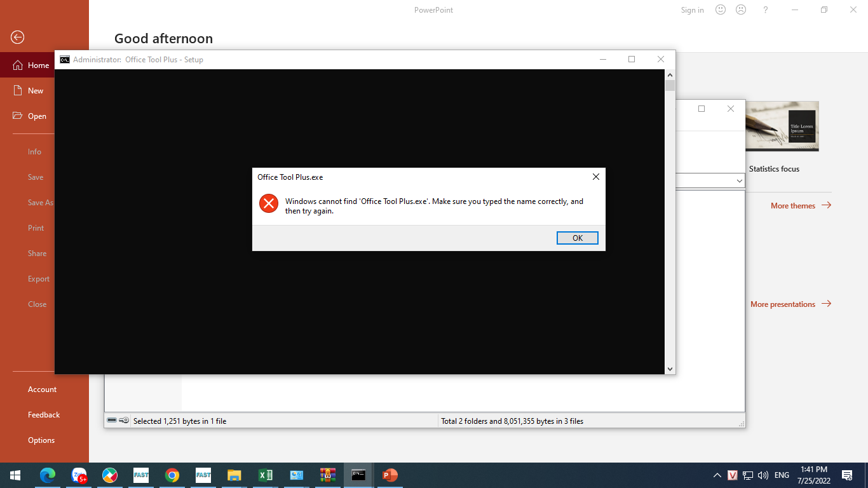Click the frown feedback face icon
This screenshot has width=868, height=488.
click(741, 10)
